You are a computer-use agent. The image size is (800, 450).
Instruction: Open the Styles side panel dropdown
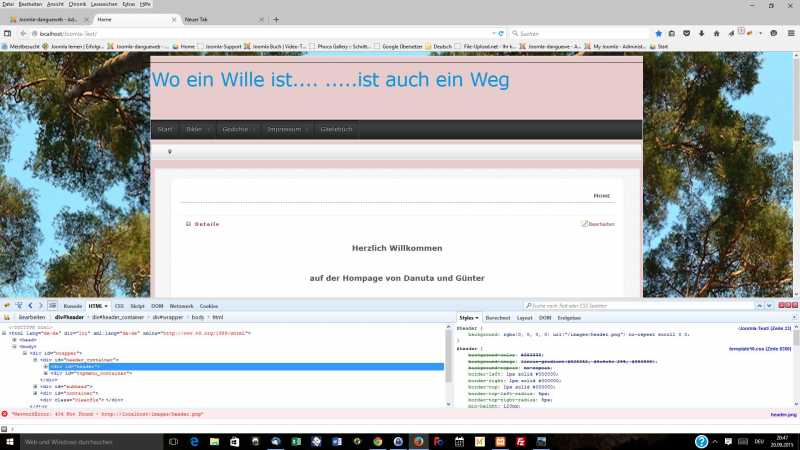477,318
